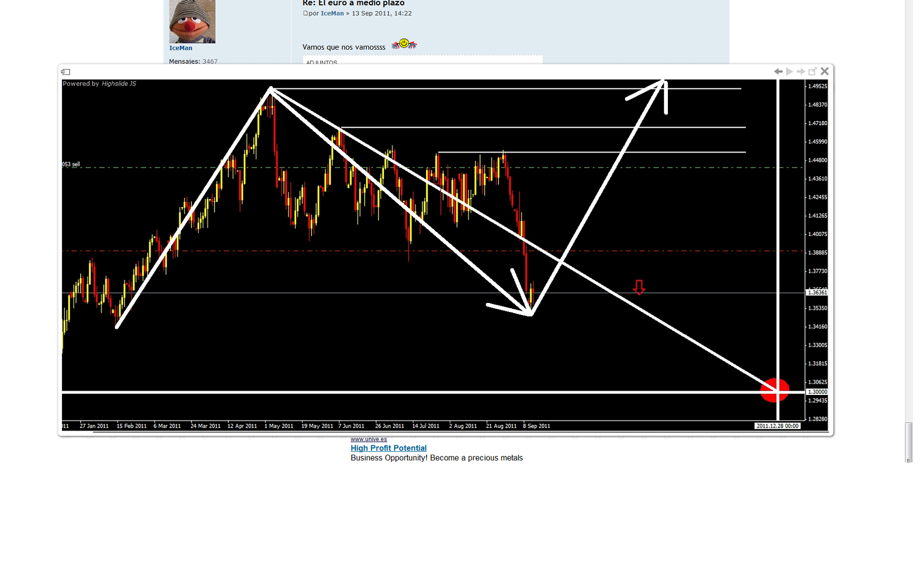Screen dimensions: 924x578
Task: Click the 'ADJUNTOS' attachments heading
Action: point(321,63)
